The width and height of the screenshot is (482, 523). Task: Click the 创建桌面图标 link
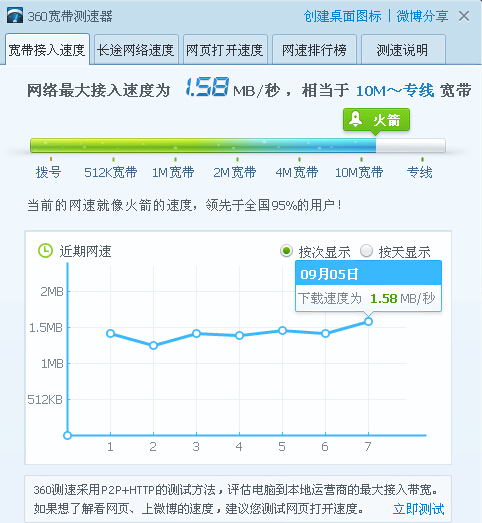click(x=342, y=16)
